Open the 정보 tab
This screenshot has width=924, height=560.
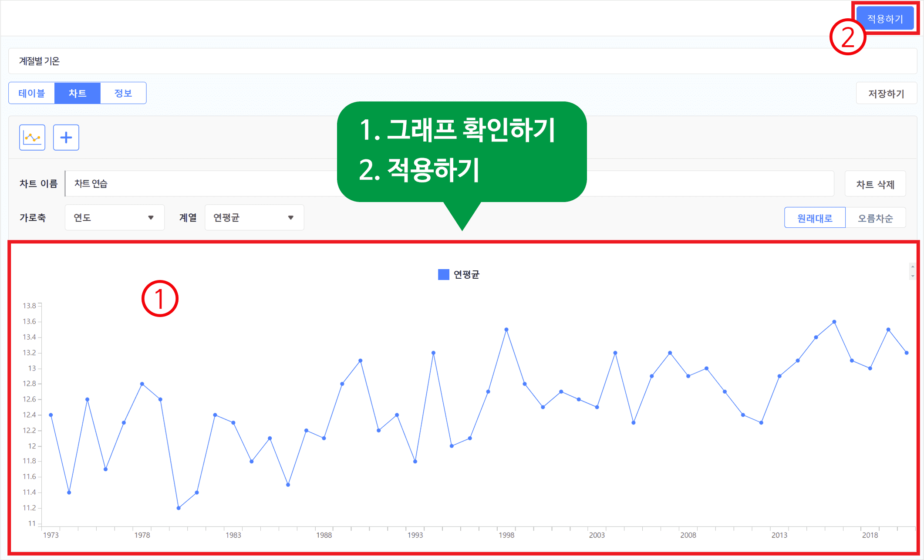point(123,93)
